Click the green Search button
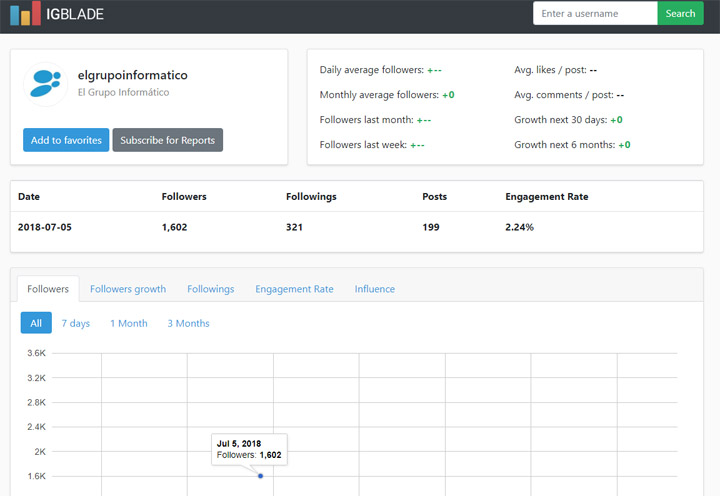The height and width of the screenshot is (496, 720). [x=681, y=13]
